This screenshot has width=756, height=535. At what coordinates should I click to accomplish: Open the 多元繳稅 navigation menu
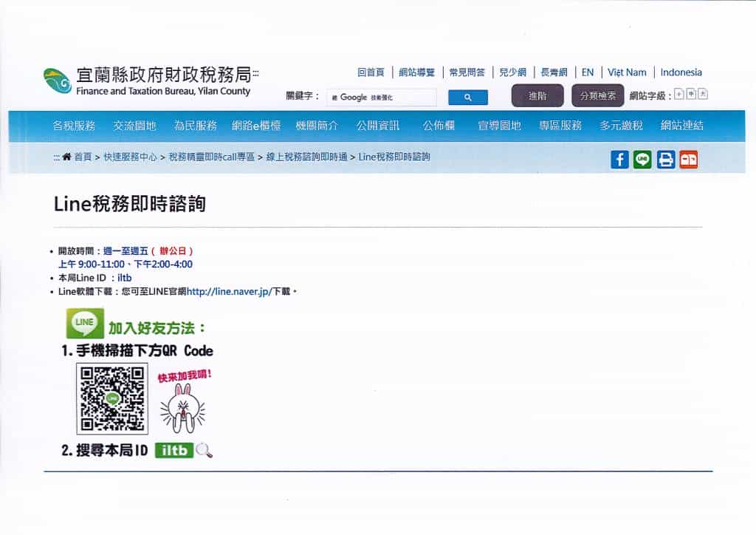621,126
